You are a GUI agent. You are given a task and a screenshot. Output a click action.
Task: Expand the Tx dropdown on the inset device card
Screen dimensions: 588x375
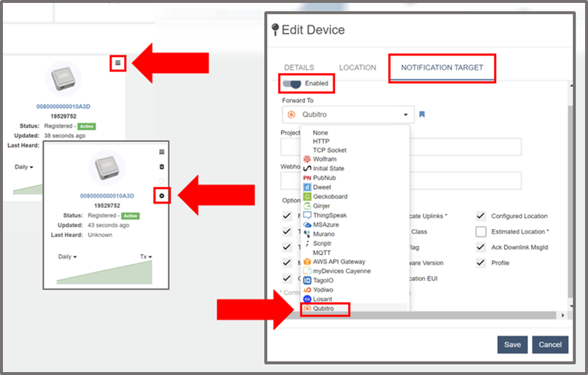click(x=146, y=257)
